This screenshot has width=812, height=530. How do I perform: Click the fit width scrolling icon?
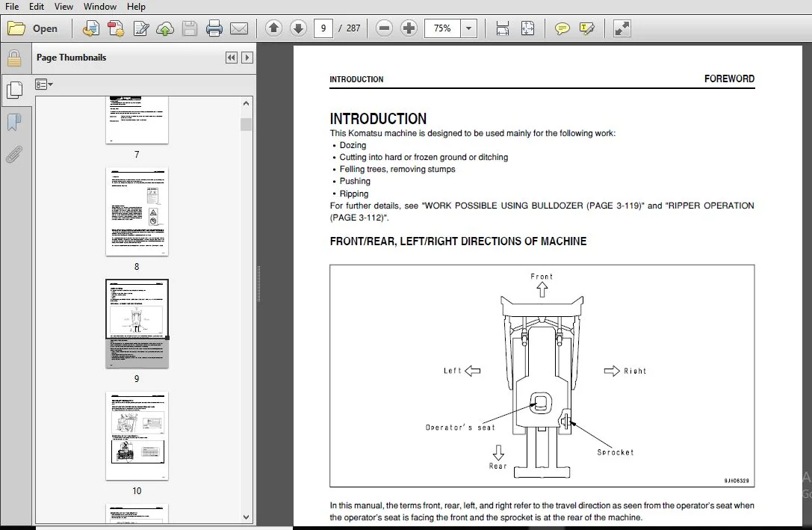coord(502,28)
